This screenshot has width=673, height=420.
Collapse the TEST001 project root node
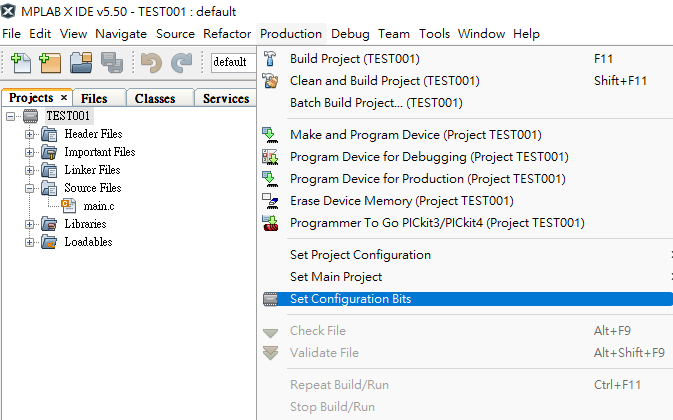pos(11,116)
